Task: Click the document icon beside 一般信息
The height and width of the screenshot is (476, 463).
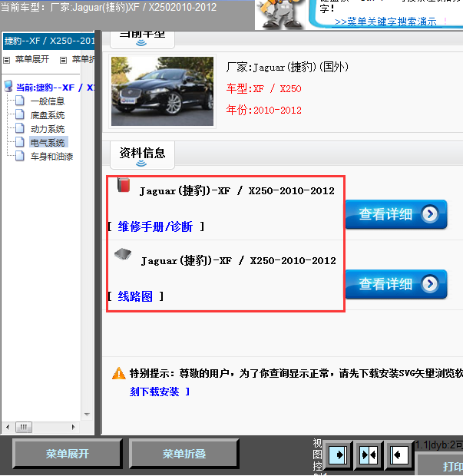Action: [20, 101]
